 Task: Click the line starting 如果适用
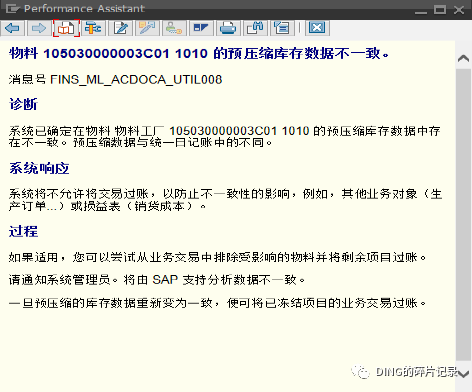pos(217,257)
